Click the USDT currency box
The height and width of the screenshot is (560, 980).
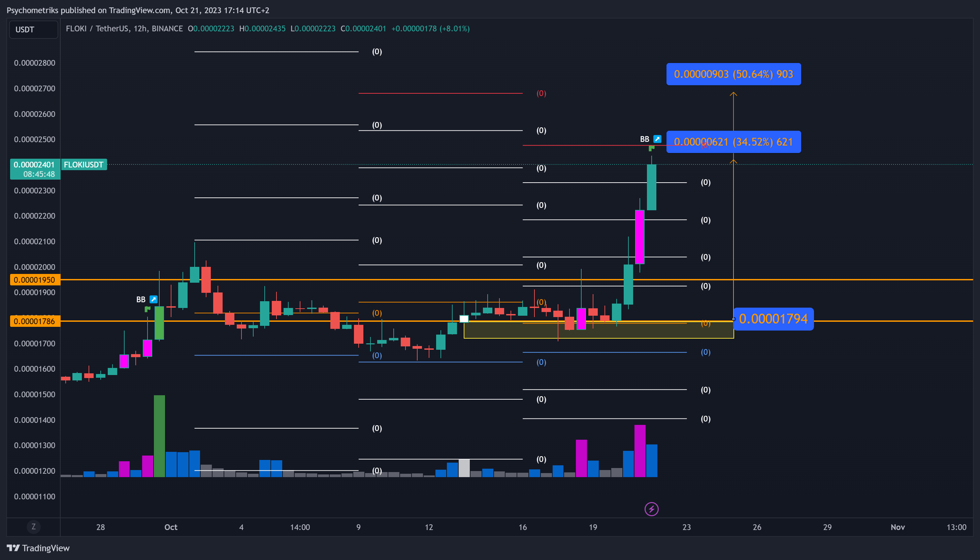33,30
